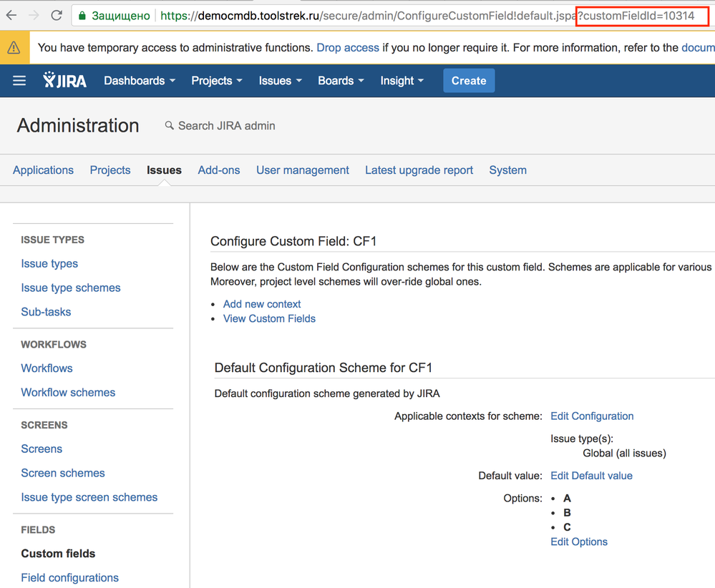
Task: Click the green secure padlock icon
Action: coord(82,15)
